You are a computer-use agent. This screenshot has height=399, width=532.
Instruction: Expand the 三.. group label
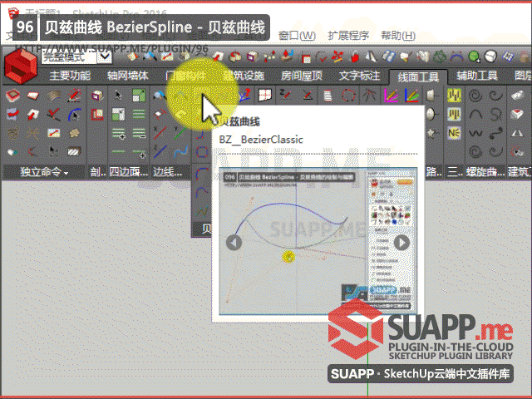pyautogui.click(x=455, y=172)
